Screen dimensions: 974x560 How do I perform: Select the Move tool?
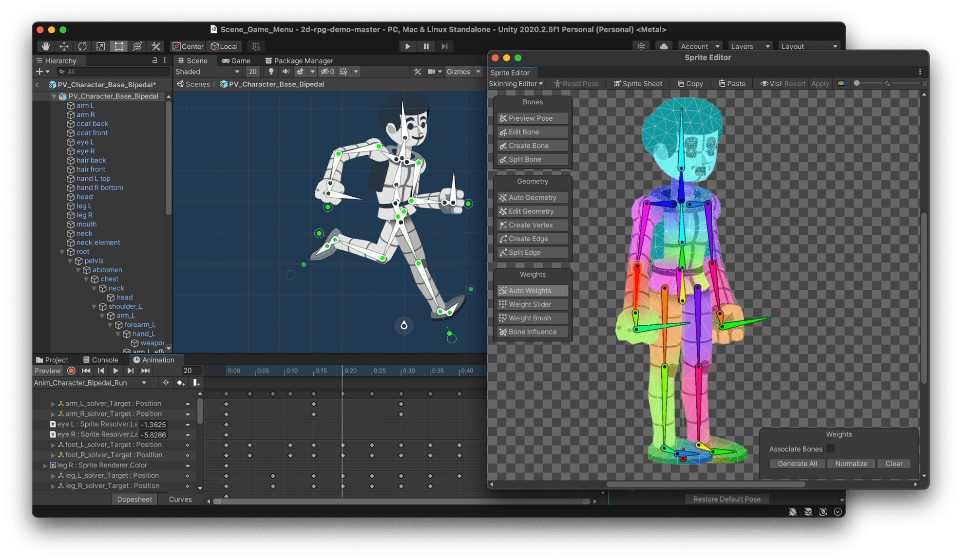64,46
